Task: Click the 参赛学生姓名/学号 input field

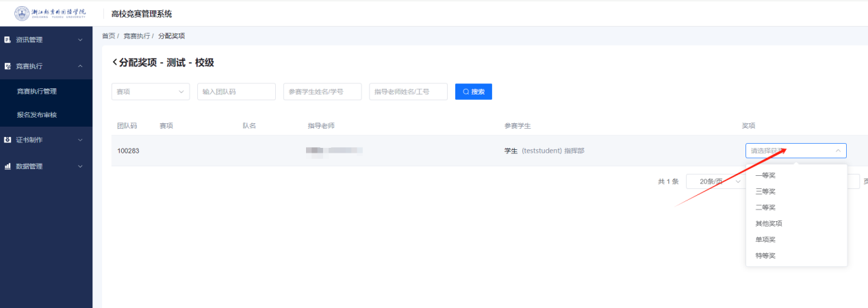Action: [x=322, y=92]
